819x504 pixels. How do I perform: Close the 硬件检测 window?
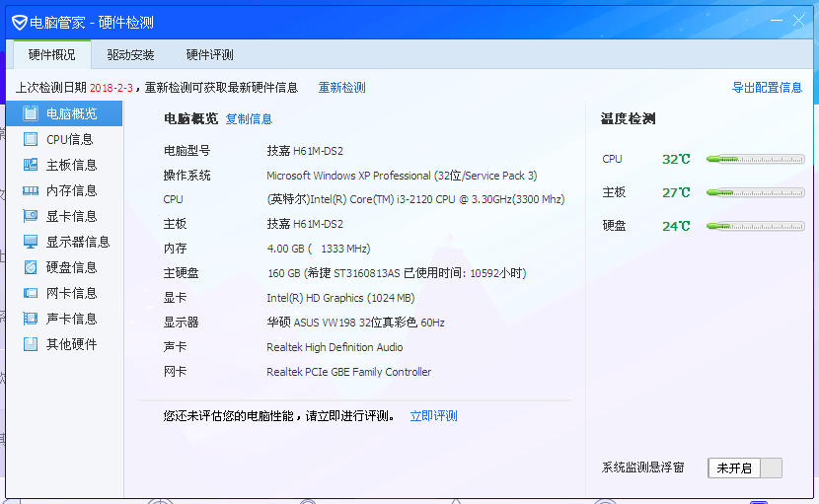pos(798,21)
